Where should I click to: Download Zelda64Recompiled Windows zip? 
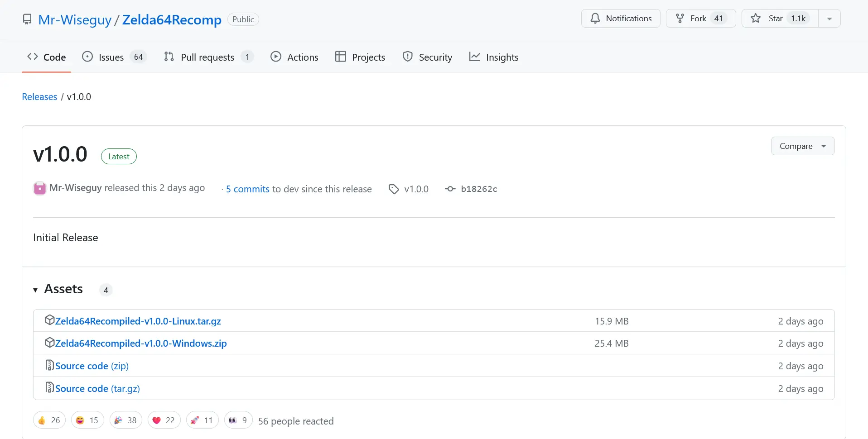click(x=141, y=344)
